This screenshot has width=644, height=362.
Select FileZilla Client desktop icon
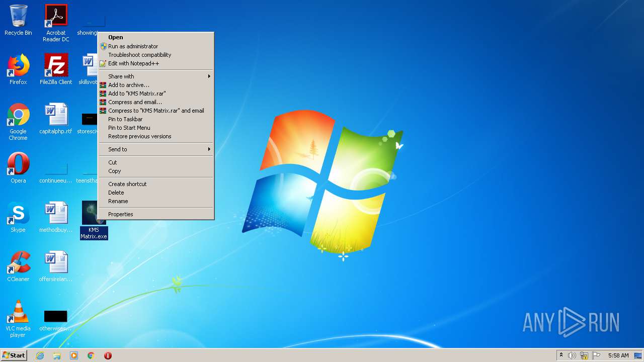click(56, 69)
